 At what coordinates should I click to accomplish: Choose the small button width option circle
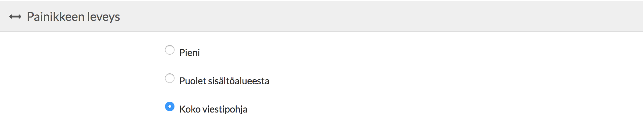pyautogui.click(x=170, y=50)
